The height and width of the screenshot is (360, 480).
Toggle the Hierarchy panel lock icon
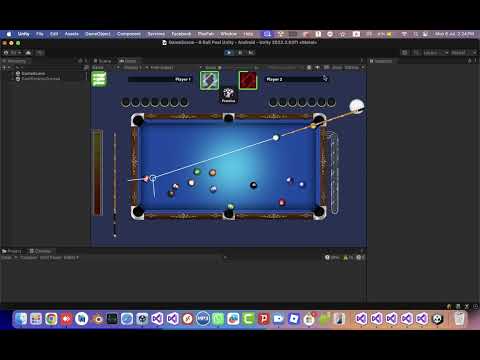point(80,61)
